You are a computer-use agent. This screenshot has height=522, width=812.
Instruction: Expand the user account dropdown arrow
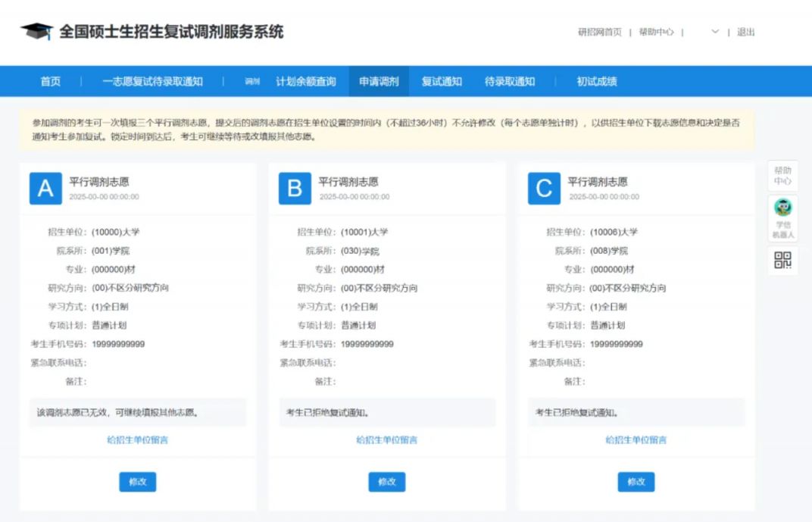[715, 32]
